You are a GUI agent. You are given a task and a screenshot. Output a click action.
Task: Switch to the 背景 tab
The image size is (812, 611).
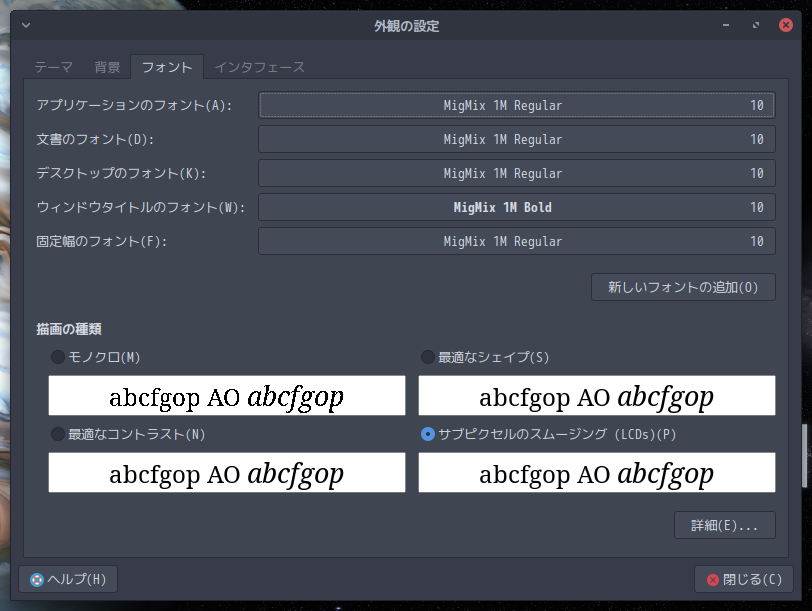click(107, 67)
